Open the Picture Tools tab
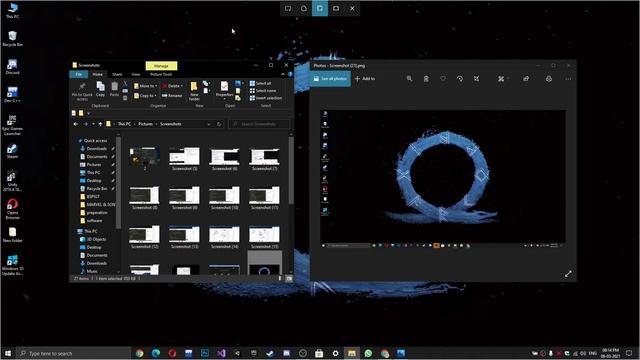 pyautogui.click(x=161, y=74)
